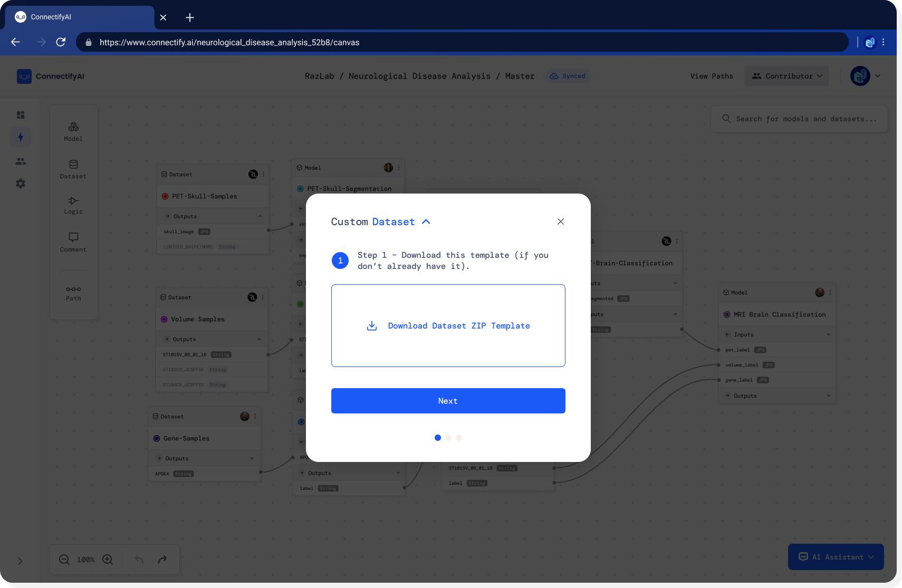This screenshot has height=588, width=902.
Task: Click View Paths in the header
Action: click(x=712, y=76)
